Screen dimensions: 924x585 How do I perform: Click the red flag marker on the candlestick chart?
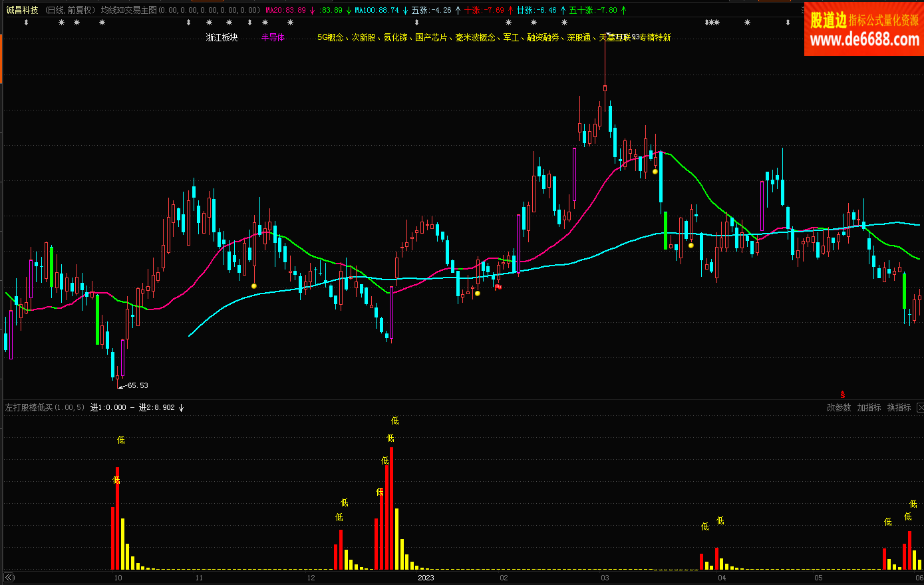point(498,287)
